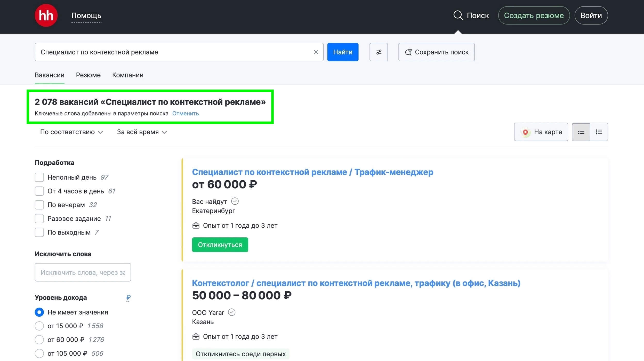This screenshot has width=644, height=361.
Task: Clear the search field with X icon
Action: (x=316, y=52)
